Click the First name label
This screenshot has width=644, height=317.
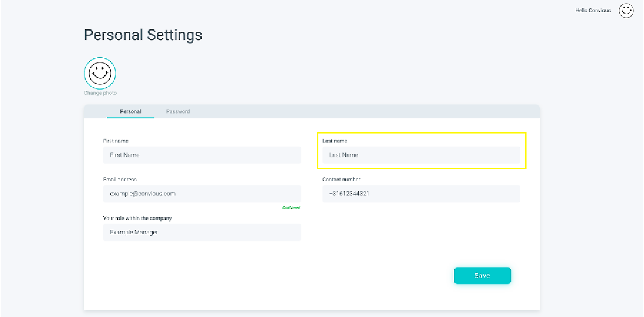[x=115, y=141]
